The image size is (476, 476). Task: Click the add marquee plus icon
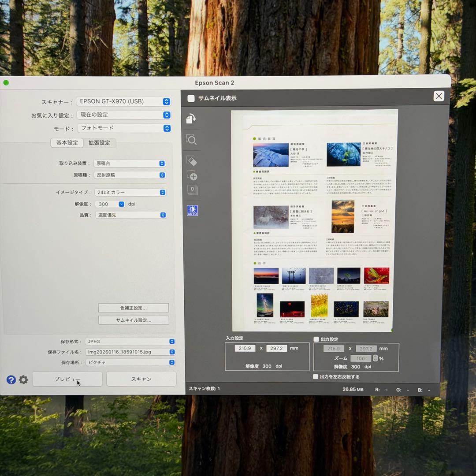pyautogui.click(x=192, y=175)
